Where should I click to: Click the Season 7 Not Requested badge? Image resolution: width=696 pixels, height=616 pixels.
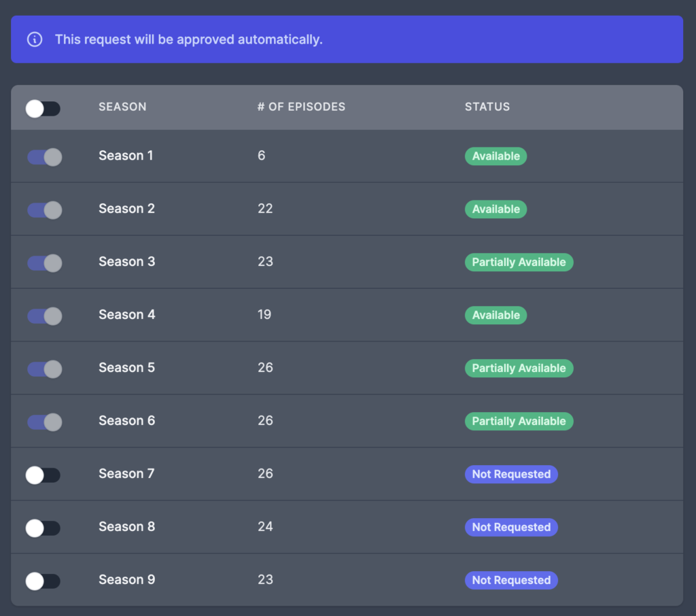[x=511, y=475]
